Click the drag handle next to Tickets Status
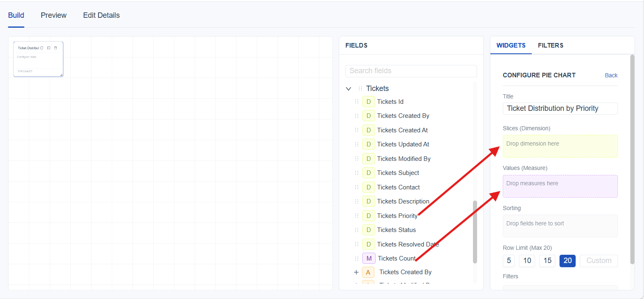The width and height of the screenshot is (644, 299). [357, 230]
